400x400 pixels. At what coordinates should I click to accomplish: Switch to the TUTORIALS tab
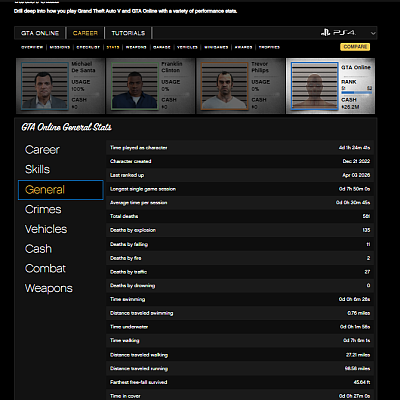(128, 33)
